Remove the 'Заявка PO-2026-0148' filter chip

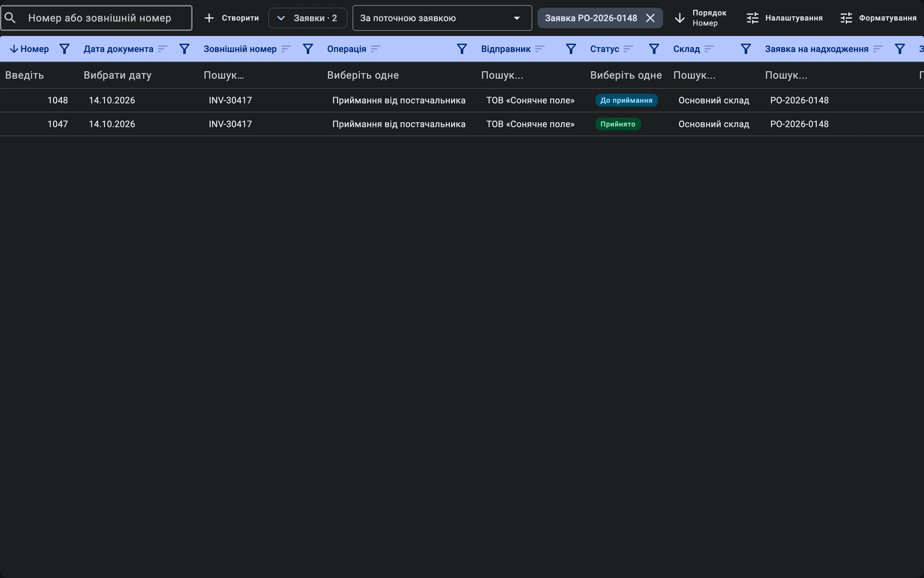pos(650,18)
